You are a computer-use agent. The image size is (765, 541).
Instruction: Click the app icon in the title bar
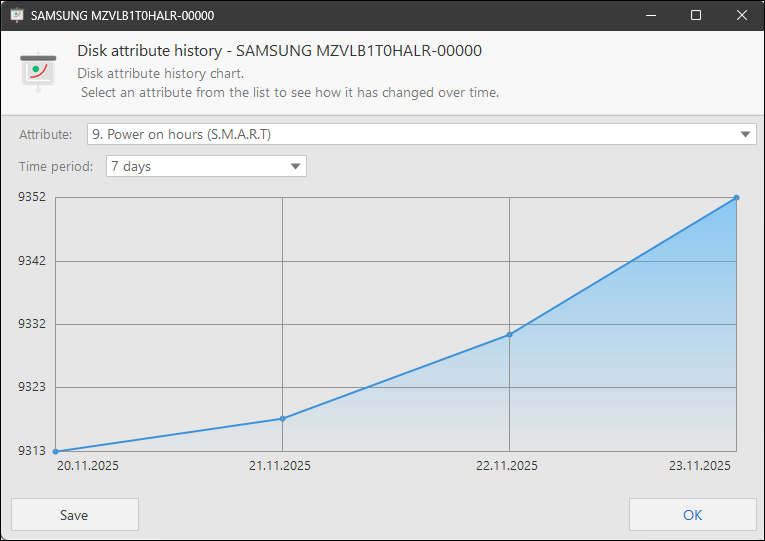pyautogui.click(x=17, y=16)
